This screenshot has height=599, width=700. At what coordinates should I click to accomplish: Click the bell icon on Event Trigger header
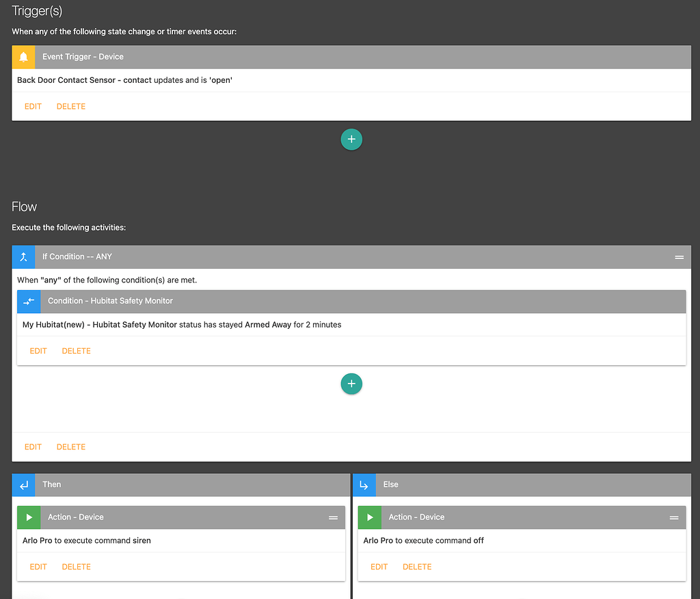click(23, 57)
